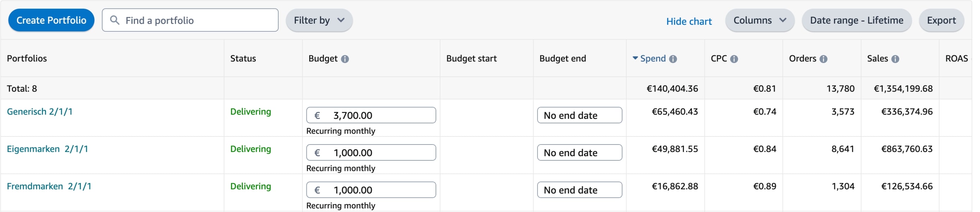The image size is (980, 212).
Task: Click the Find a portfolio search field
Action: 198,20
